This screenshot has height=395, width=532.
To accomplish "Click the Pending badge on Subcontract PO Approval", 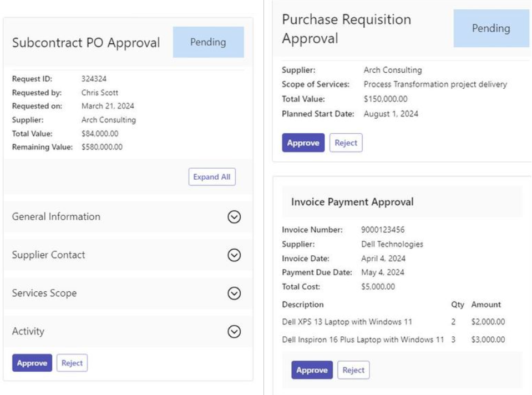I will coord(207,41).
